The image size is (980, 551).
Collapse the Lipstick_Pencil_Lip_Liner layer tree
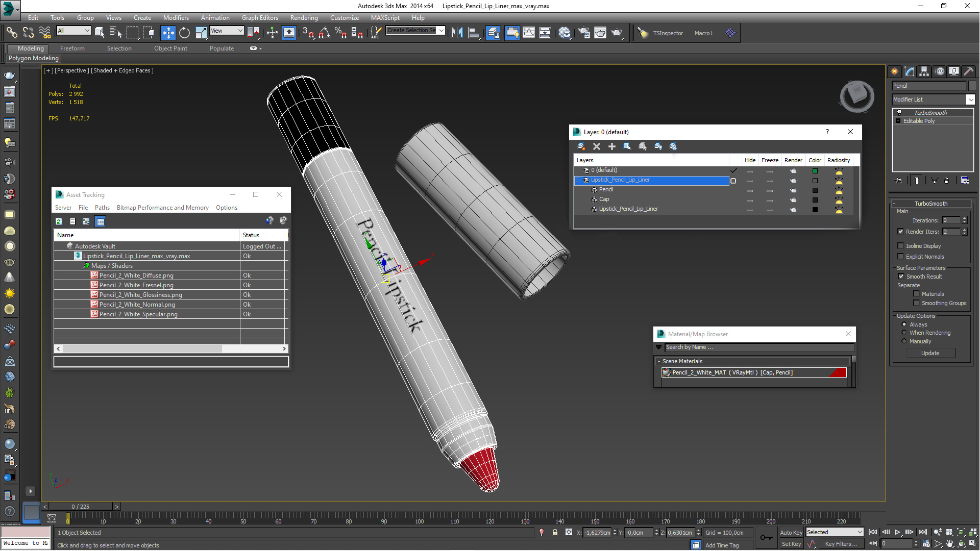pyautogui.click(x=578, y=180)
